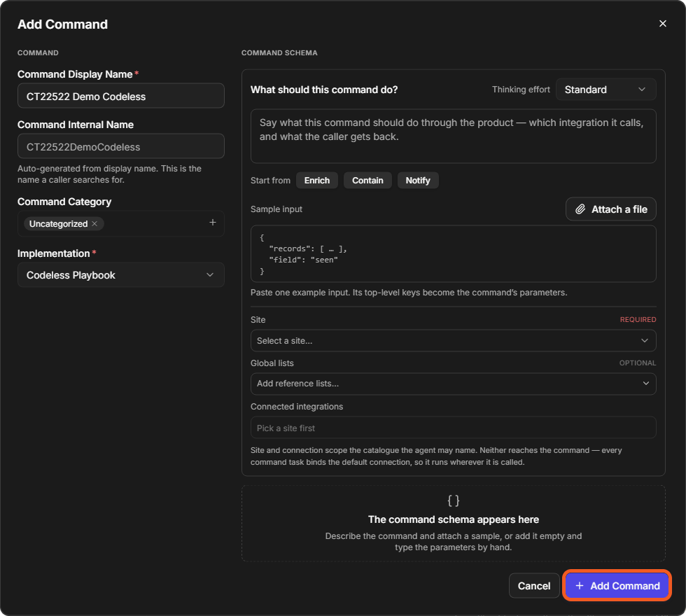This screenshot has height=616, width=686.
Task: Click the Add Command dialog title
Action: (62, 24)
